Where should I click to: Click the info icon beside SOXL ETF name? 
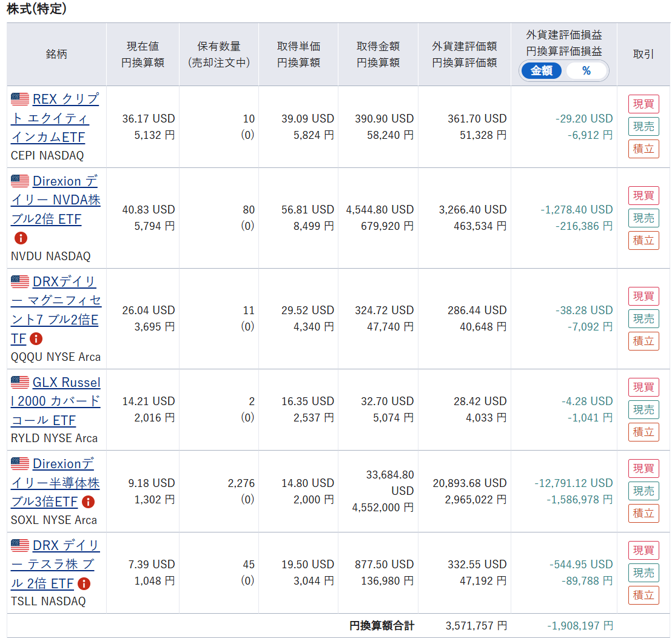pos(88,502)
